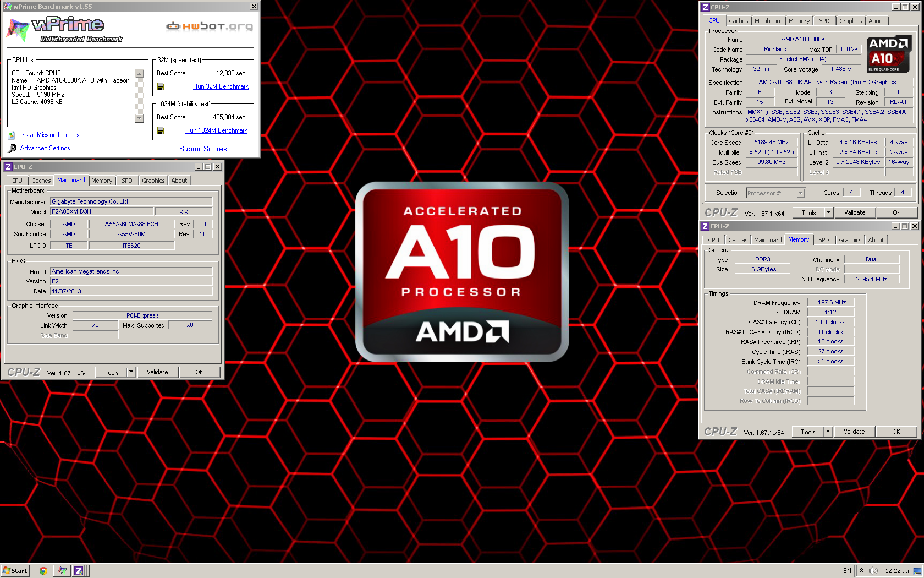Click the DRAM Frequency value 1197.6 MHz
Screen dimensions: 924x578
(x=831, y=302)
